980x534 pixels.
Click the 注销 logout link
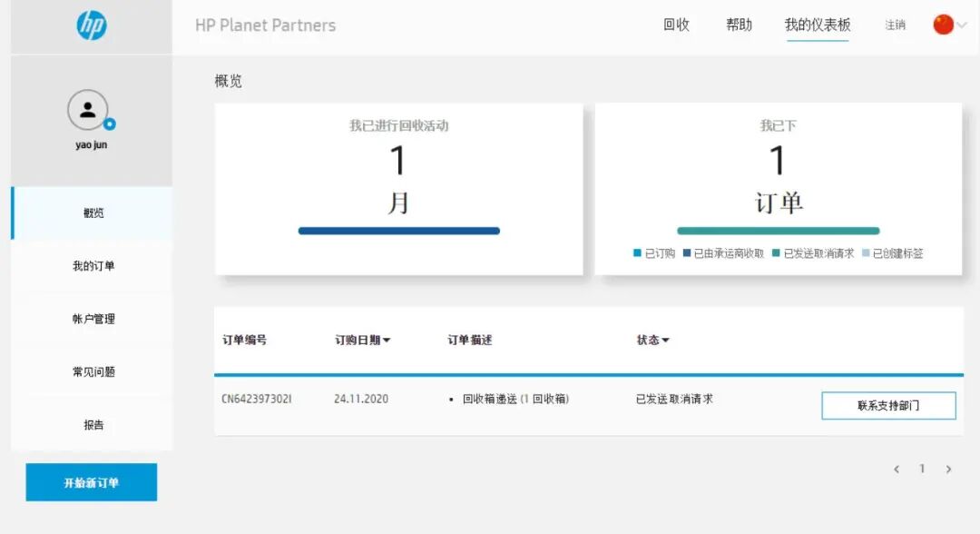[895, 25]
